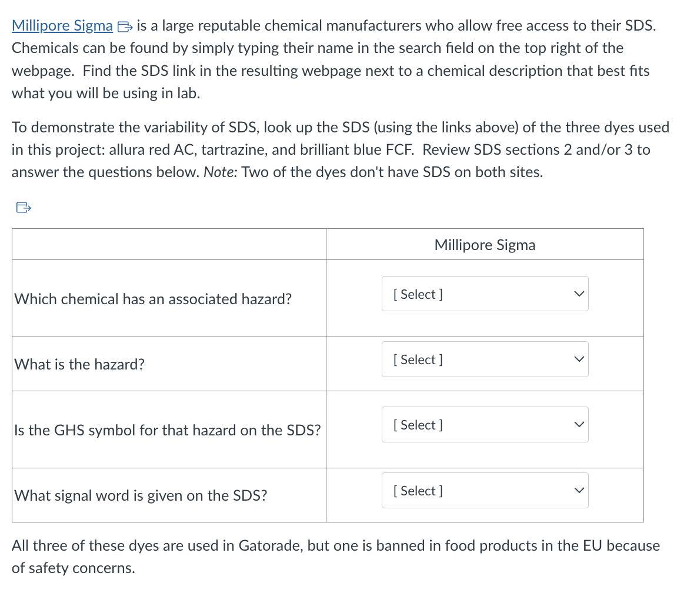Click the 'Is the GHS symbol for that hazard' row label
Image resolution: width=677 pixels, height=616 pixels.
coord(168,430)
